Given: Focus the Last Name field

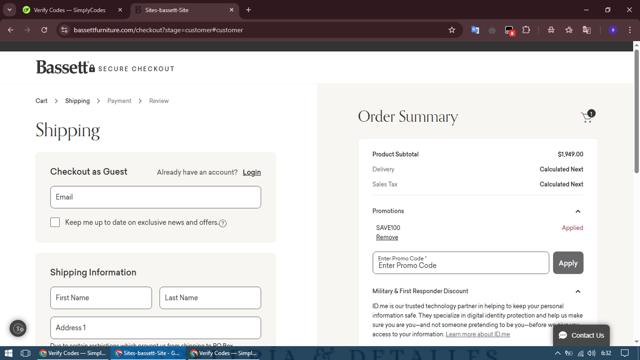Looking at the screenshot, I should click(210, 298).
